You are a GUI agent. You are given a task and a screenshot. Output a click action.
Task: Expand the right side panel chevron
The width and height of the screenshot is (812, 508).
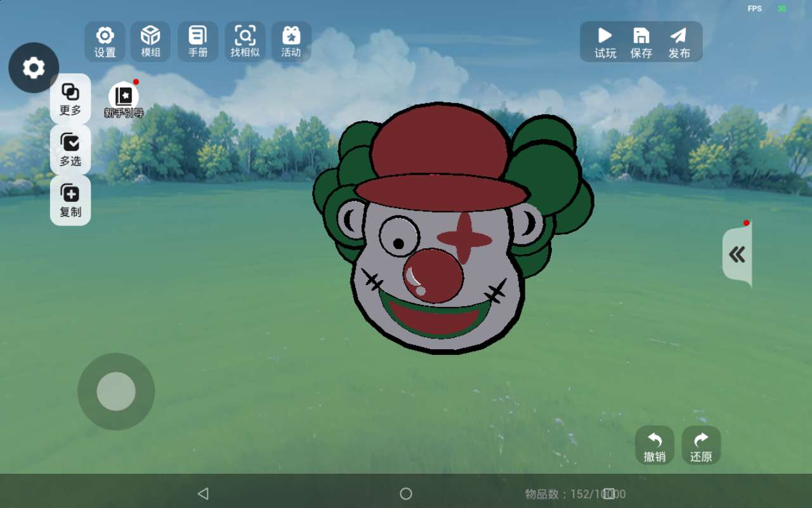coord(737,255)
